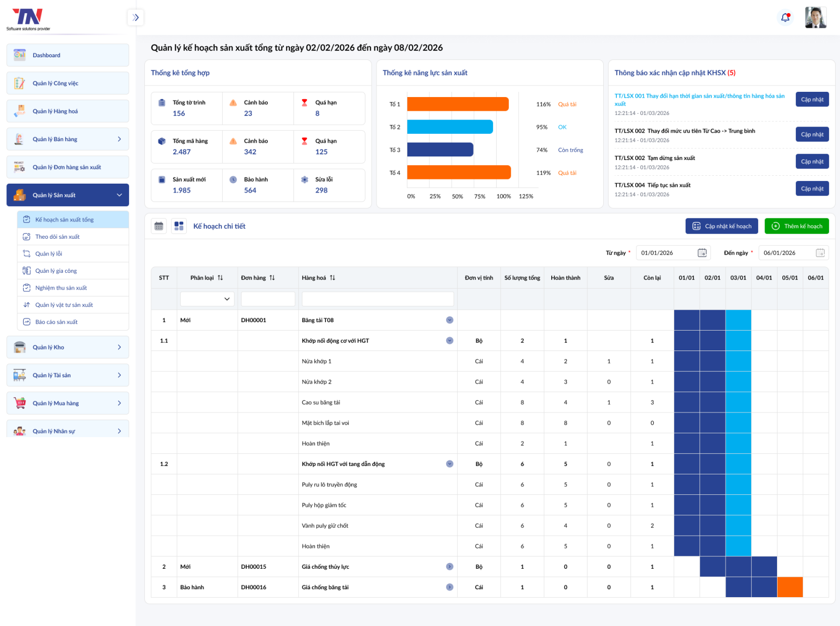Sort by Phân loại column

220,278
